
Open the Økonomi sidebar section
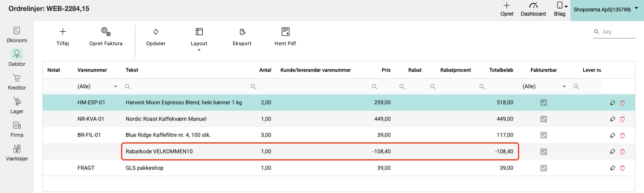tap(17, 34)
